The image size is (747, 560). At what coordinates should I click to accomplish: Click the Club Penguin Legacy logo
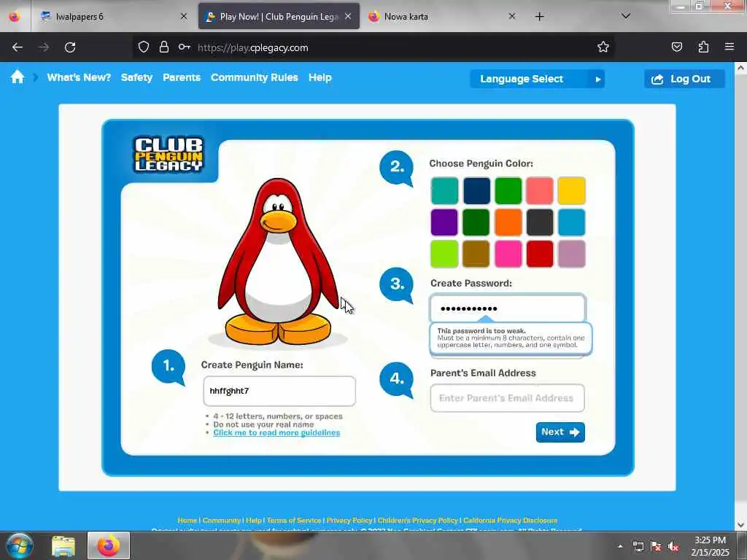[x=169, y=155]
